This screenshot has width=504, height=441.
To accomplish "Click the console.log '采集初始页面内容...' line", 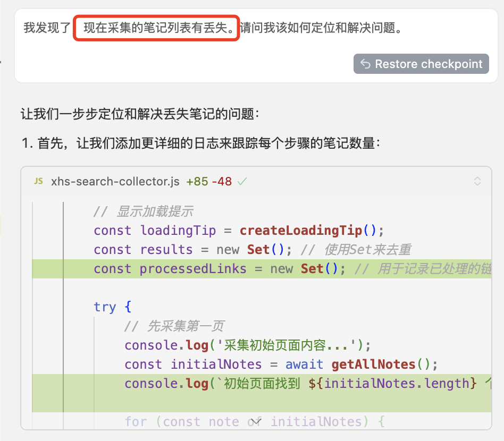I will tap(248, 345).
